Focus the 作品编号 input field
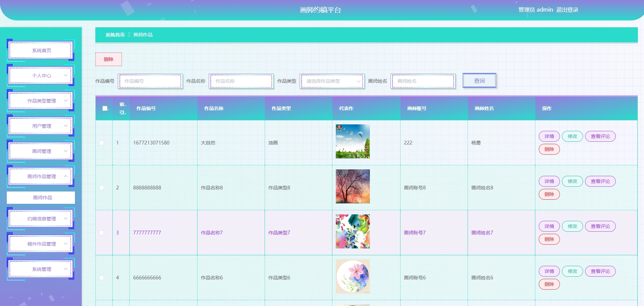This screenshot has height=306, width=644. pyautogui.click(x=150, y=81)
